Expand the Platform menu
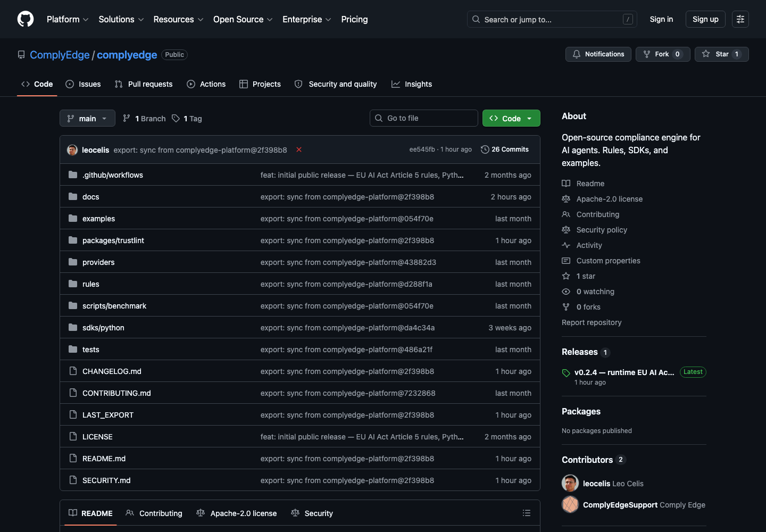 [x=68, y=19]
